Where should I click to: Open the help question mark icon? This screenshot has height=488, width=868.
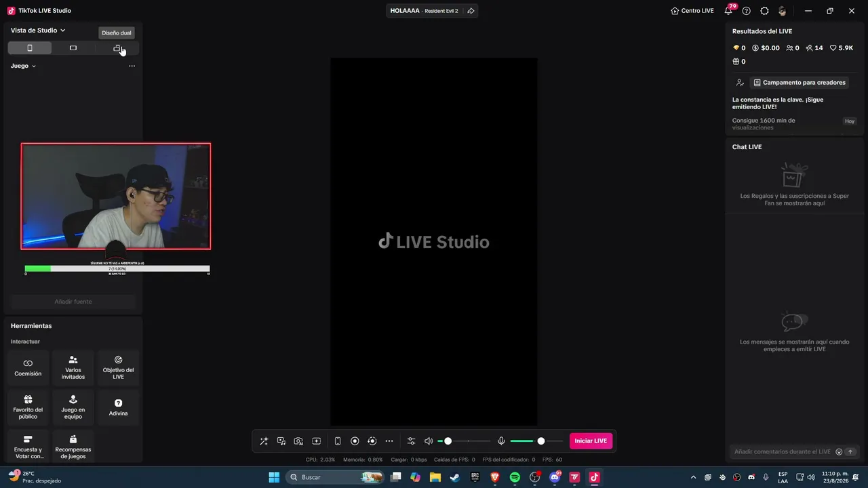pos(747,11)
